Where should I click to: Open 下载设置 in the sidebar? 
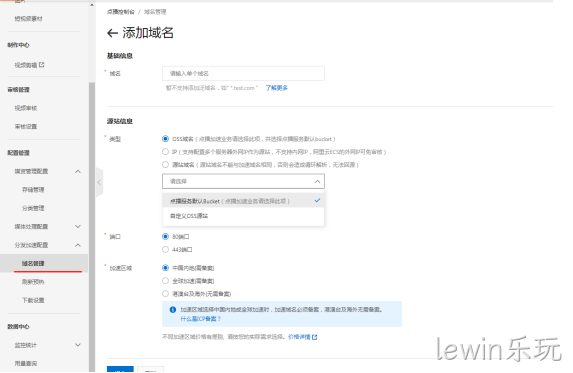33,300
